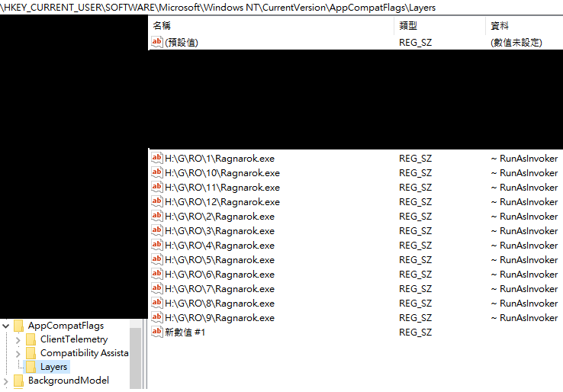Image resolution: width=563 pixels, height=392 pixels.
Task: Select H:\G\RO\12\Ragnarok.exe value name
Action: click(x=222, y=202)
